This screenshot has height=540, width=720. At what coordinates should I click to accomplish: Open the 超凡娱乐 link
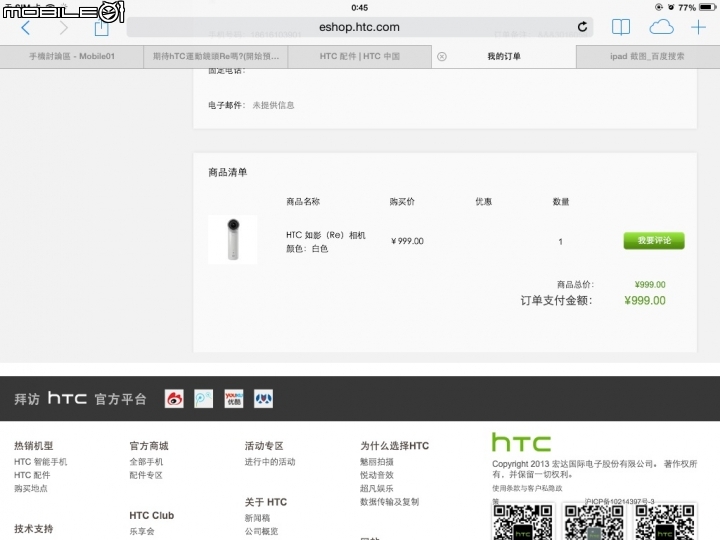[377, 489]
